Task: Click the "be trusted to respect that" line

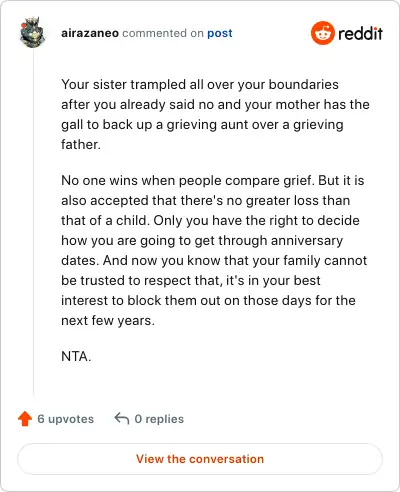Action: (191, 281)
